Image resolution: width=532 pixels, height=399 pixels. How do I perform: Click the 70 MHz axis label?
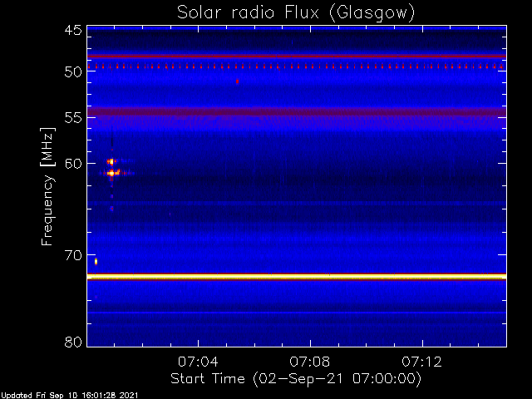pos(73,255)
